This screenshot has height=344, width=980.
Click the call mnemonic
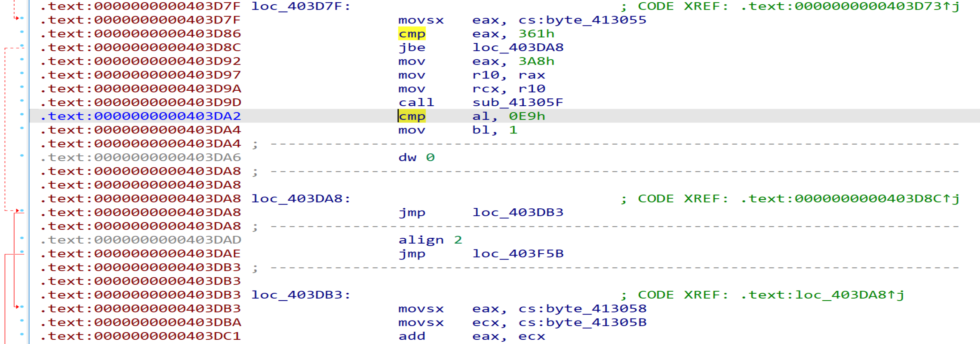coord(416,103)
